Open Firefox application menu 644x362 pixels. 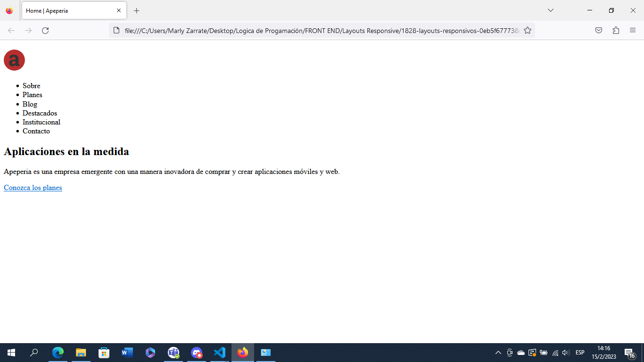coord(633,31)
